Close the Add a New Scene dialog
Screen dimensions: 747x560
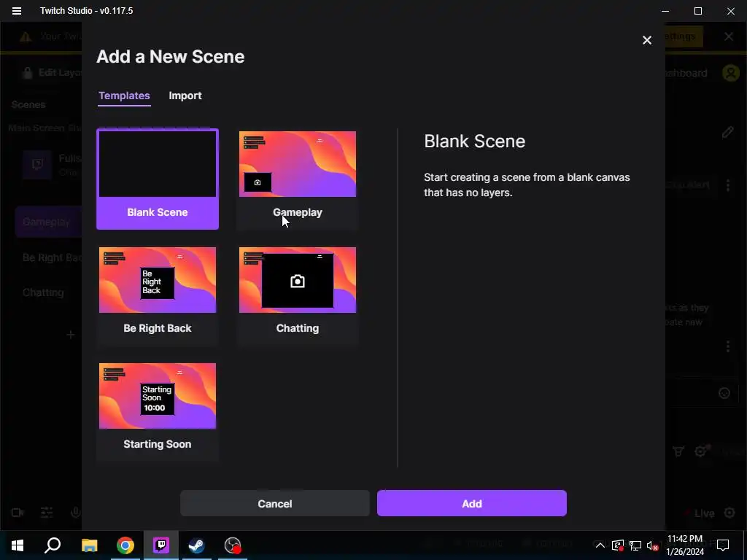(x=646, y=41)
